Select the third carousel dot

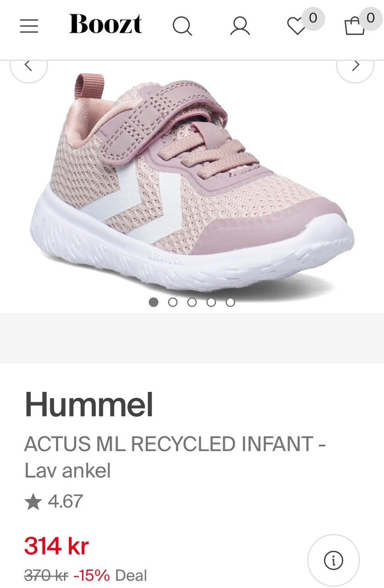(192, 302)
